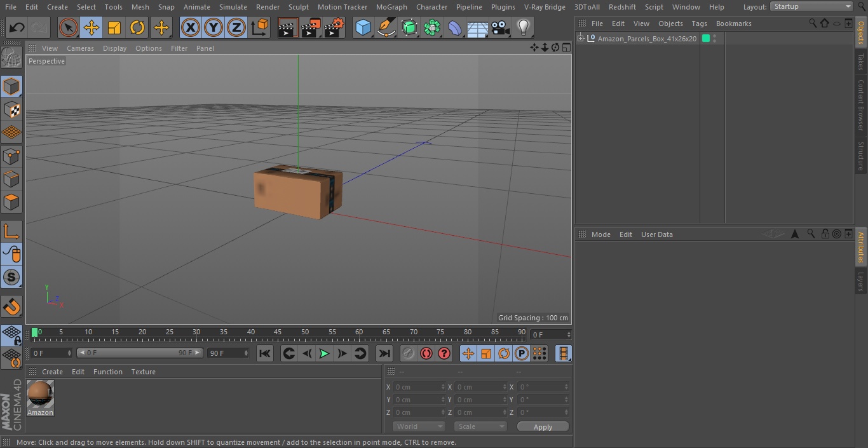The image size is (868, 448).
Task: Open the MoGraph menu
Action: (391, 7)
